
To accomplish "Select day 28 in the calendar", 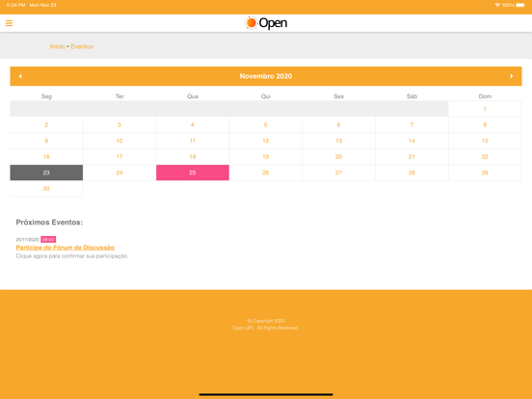I will click(x=412, y=173).
